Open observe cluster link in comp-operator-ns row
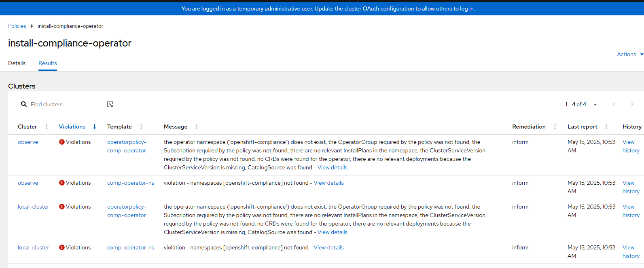 pos(28,183)
